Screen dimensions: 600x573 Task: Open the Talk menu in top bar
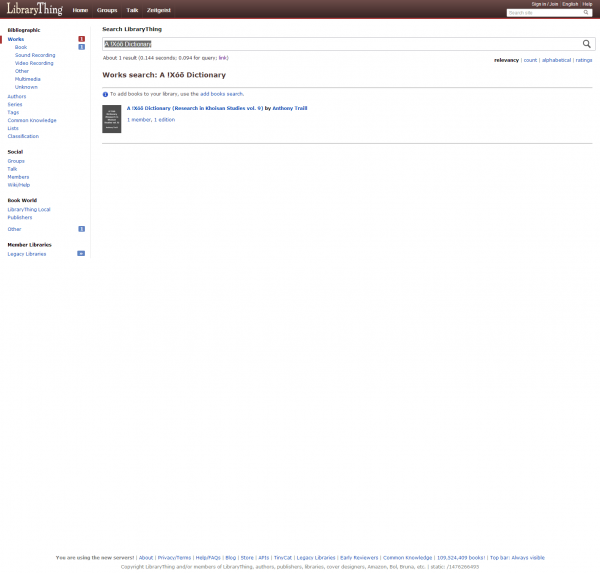click(x=132, y=10)
